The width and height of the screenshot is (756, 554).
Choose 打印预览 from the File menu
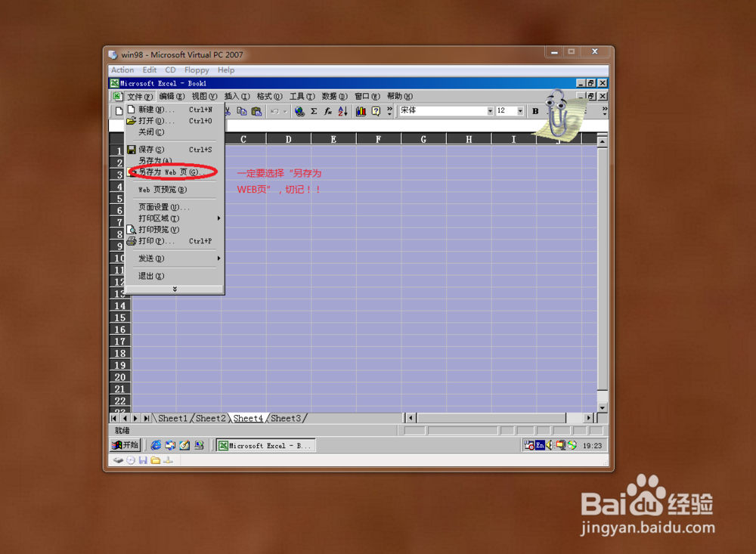click(175, 230)
